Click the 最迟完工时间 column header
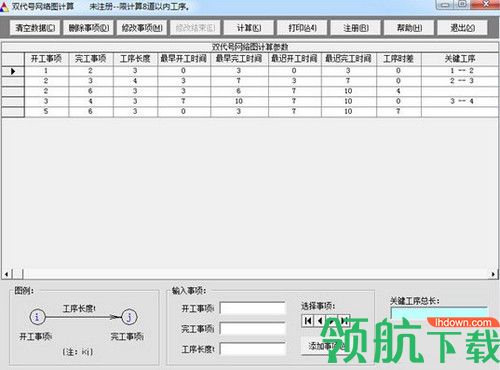The height and width of the screenshot is (370, 500). click(x=349, y=59)
